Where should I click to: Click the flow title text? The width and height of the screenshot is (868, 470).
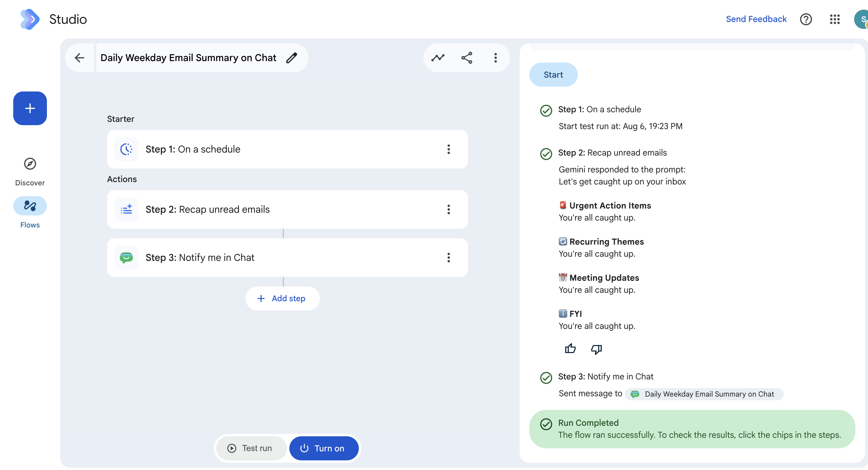(x=188, y=58)
